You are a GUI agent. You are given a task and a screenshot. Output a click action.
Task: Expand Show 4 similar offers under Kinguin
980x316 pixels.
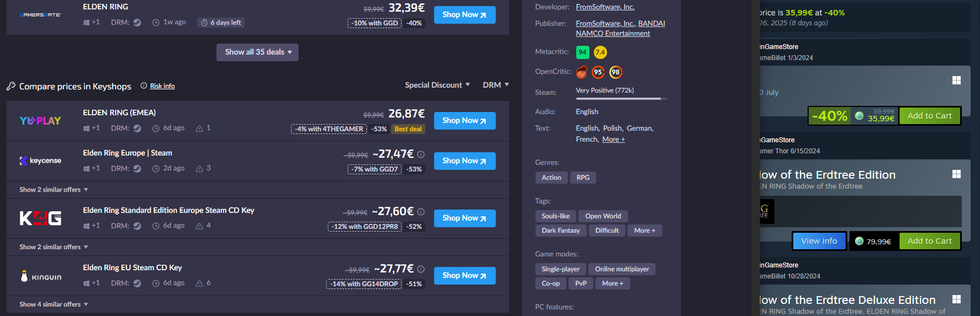pyautogui.click(x=53, y=304)
